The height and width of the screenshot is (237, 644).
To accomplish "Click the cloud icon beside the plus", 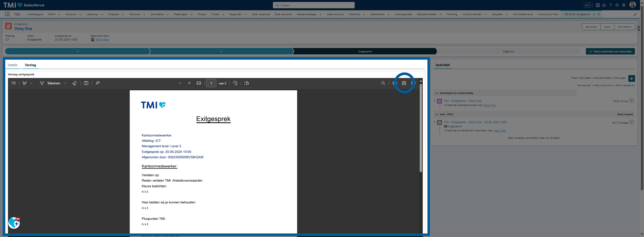I will (604, 5).
